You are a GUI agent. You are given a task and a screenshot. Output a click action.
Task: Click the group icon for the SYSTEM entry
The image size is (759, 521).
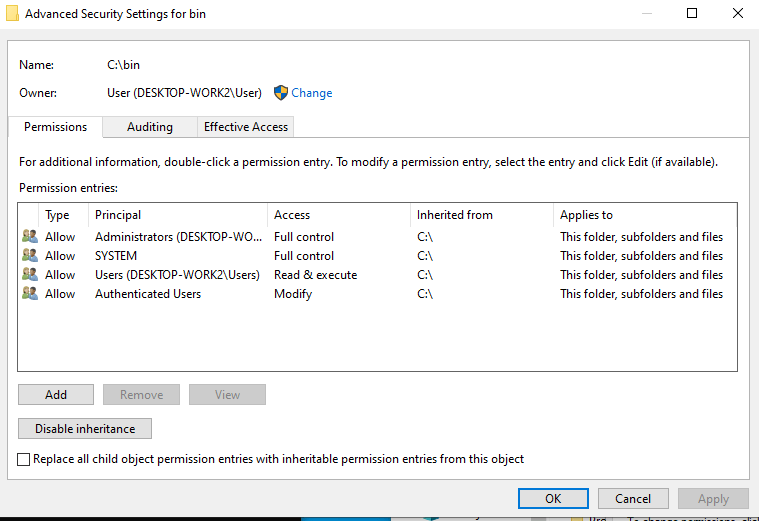coord(30,255)
